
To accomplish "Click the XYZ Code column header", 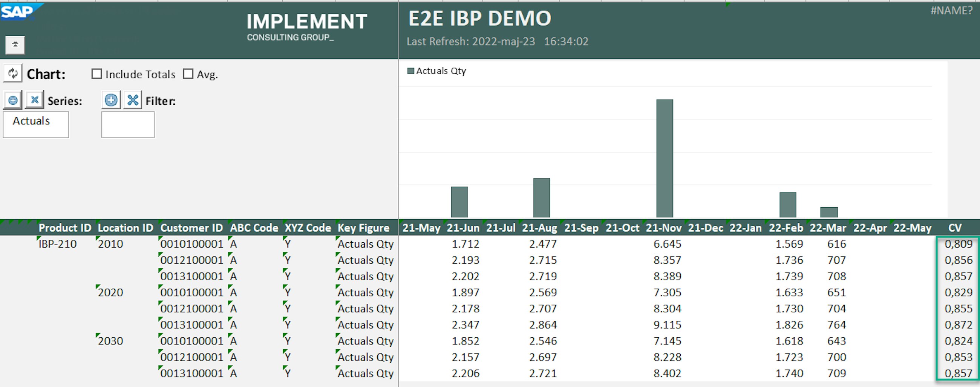I will tap(308, 228).
